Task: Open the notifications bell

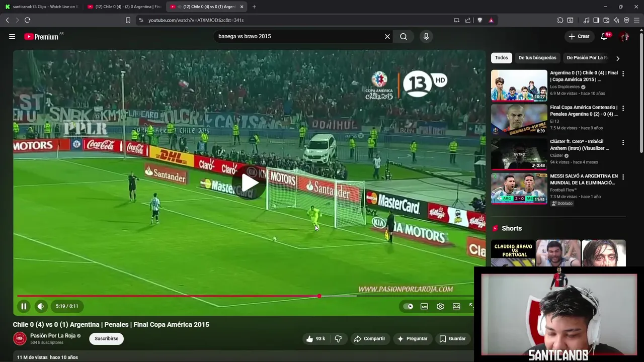Action: (x=605, y=36)
